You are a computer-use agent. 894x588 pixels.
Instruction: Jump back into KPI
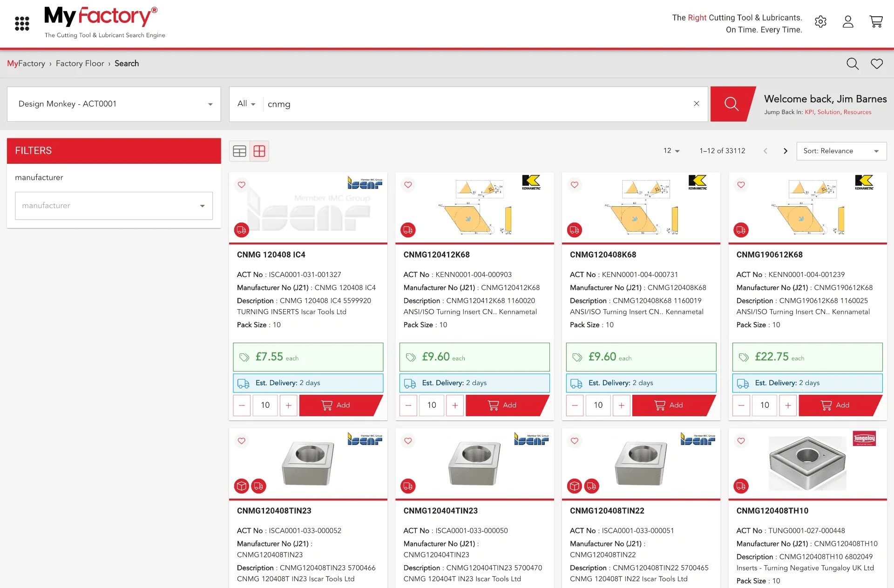809,112
